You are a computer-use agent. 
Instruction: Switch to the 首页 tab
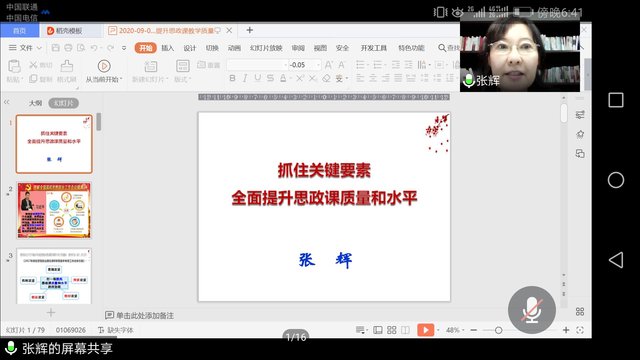(x=20, y=31)
